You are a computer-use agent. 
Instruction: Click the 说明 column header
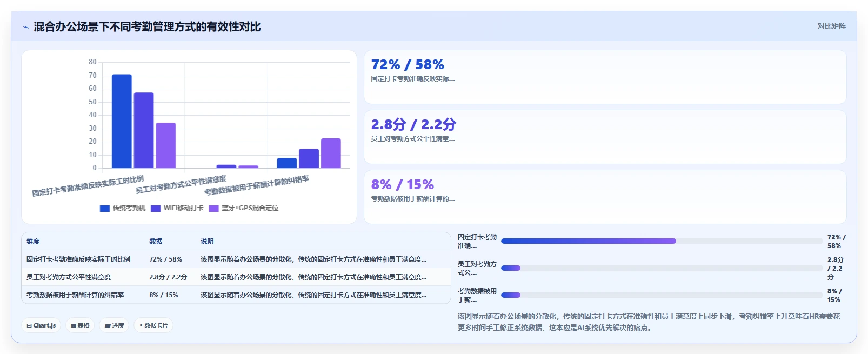[207, 242]
